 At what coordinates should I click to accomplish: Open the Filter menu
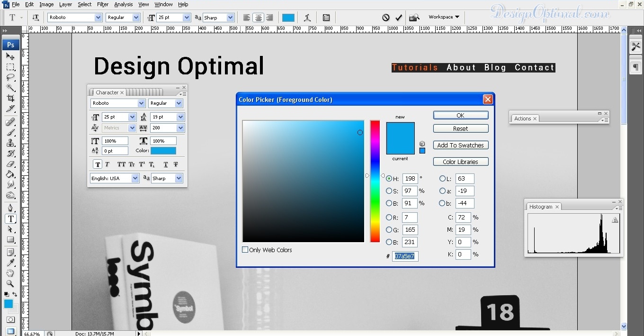pos(103,4)
